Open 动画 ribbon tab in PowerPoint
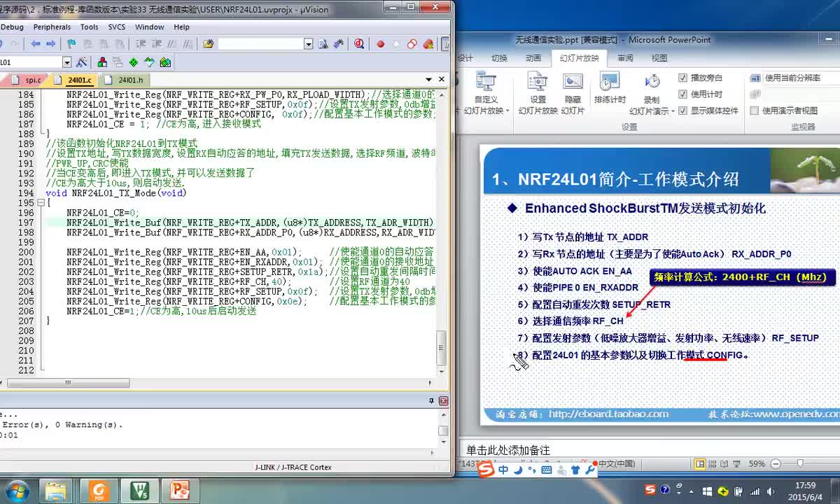840x504 pixels. 533,58
